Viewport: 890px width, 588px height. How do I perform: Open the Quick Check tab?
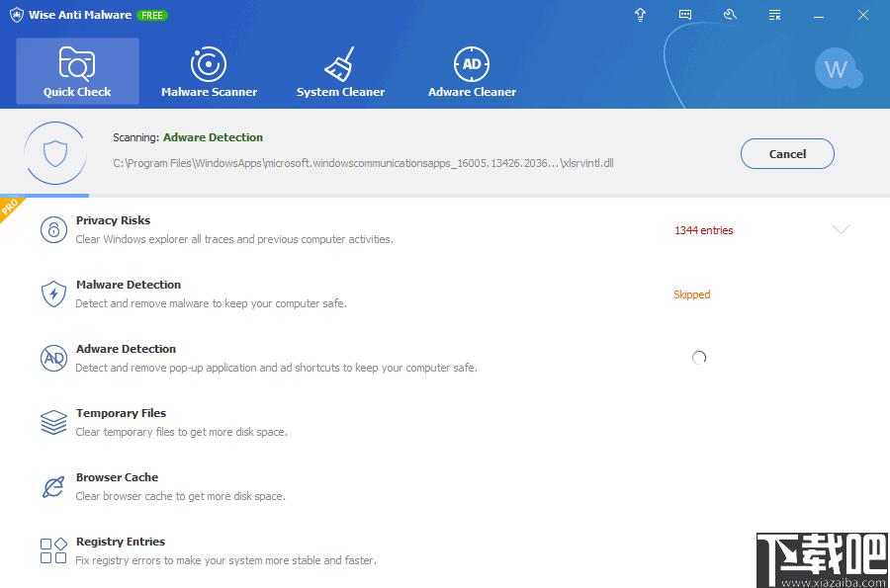point(77,71)
